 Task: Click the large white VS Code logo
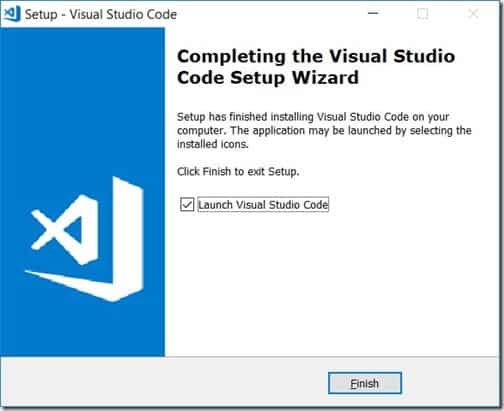(x=84, y=239)
